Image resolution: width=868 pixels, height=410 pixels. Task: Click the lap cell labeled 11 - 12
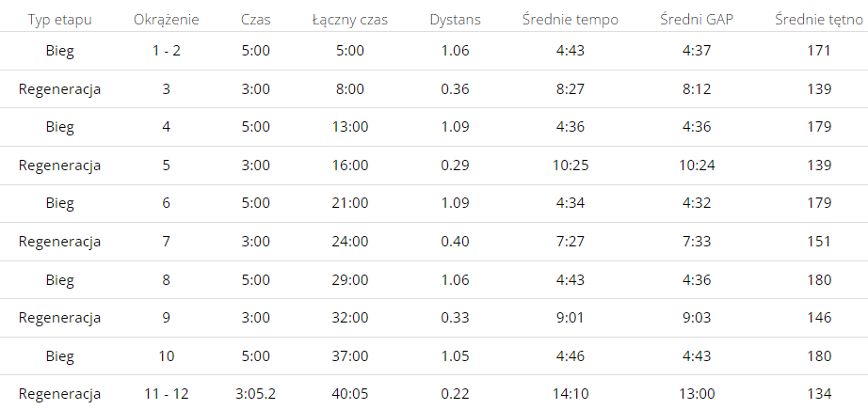[x=166, y=394]
